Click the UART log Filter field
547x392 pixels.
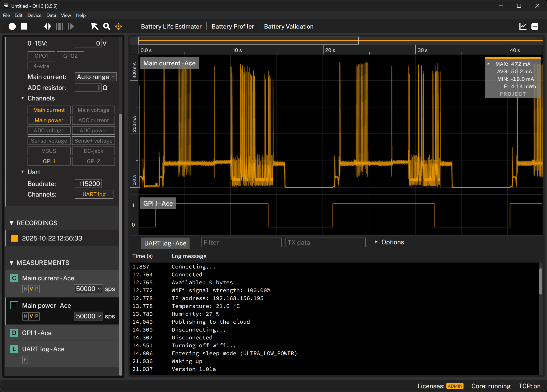click(x=241, y=242)
